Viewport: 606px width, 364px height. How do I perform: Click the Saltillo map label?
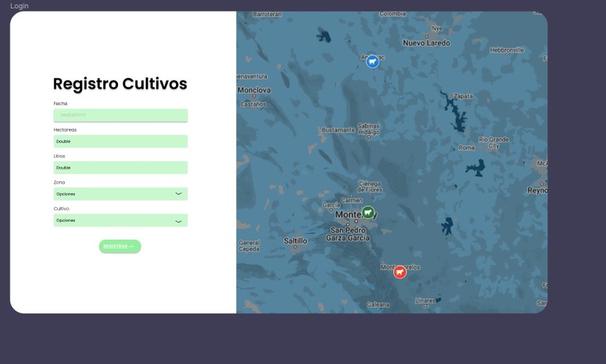point(295,241)
